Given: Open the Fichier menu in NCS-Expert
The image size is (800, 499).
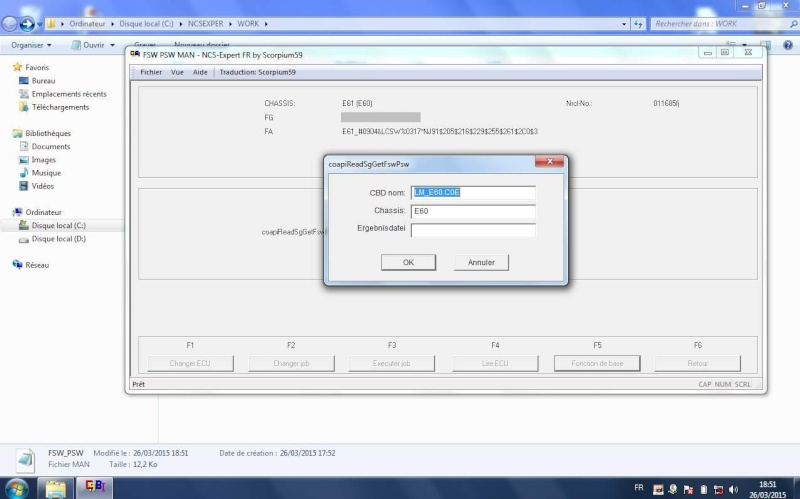Looking at the screenshot, I should coord(151,72).
